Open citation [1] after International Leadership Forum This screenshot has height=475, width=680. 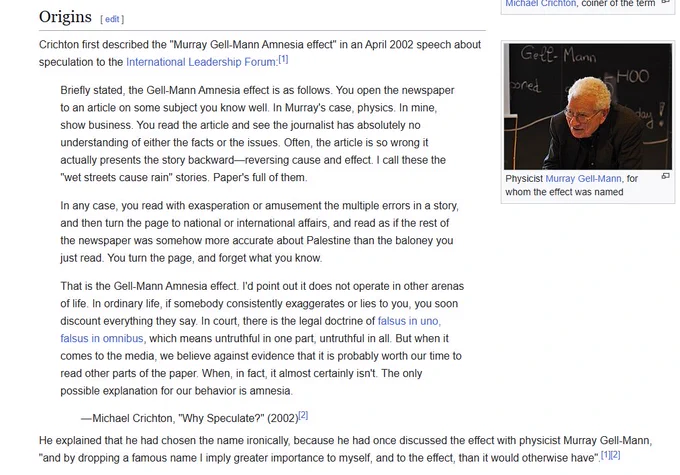point(283,59)
